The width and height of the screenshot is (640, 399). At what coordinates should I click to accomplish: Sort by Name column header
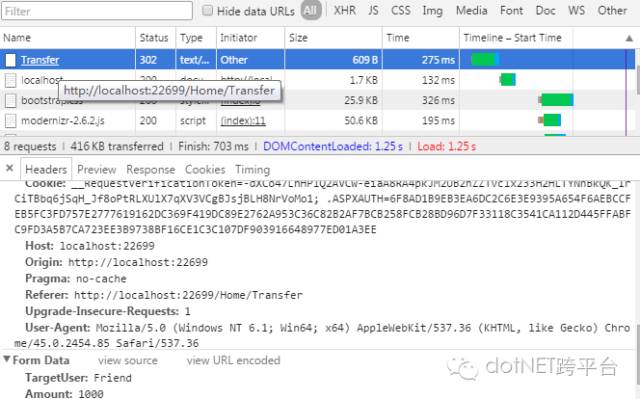tap(68, 38)
